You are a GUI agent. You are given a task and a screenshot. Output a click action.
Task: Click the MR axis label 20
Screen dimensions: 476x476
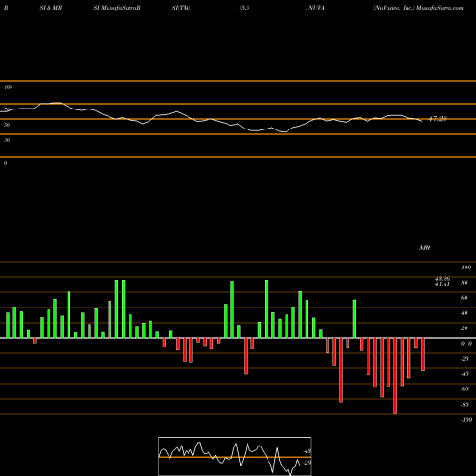click(465, 328)
